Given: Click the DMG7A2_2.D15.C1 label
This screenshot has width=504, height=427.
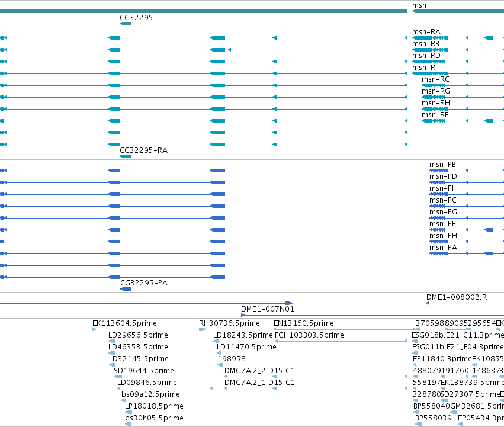Looking at the screenshot, I should pos(259,371).
